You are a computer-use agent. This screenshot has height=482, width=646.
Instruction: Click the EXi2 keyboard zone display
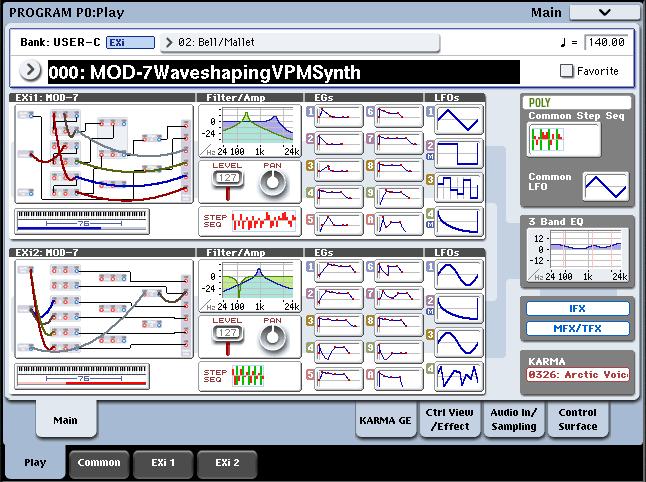click(x=82, y=377)
